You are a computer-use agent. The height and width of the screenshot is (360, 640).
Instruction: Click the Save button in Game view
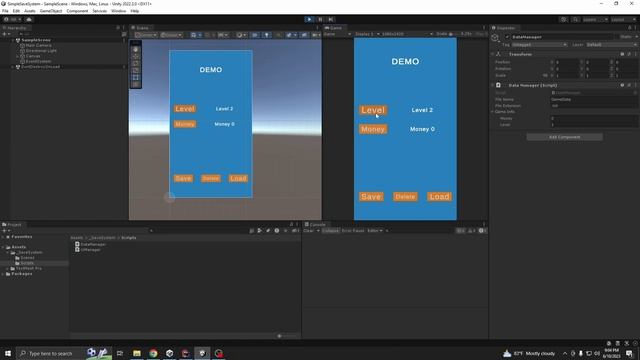371,197
